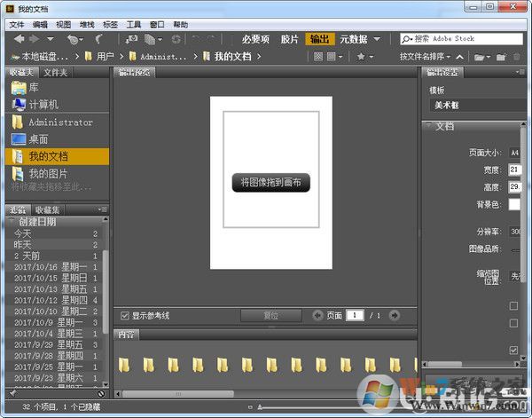The width and height of the screenshot is (532, 418).
Task: Click the get photos from camera icon
Action: [133, 39]
